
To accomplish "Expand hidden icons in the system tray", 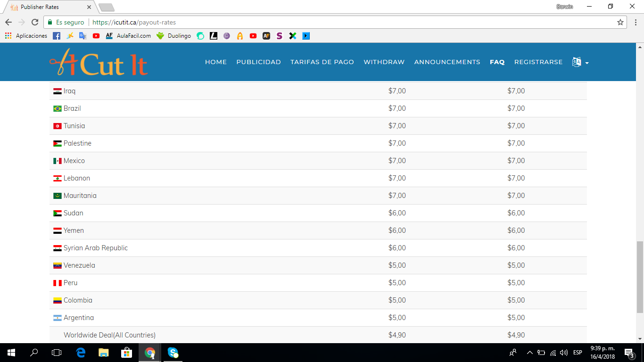I will point(530,352).
